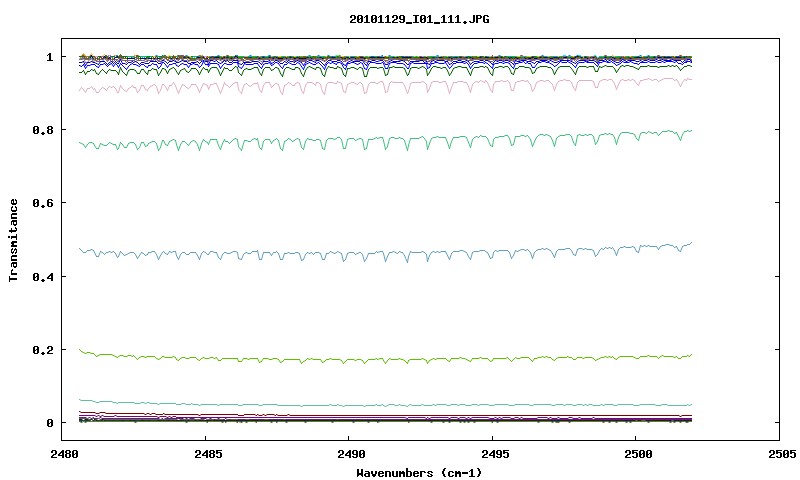
Task: Click the teal spectrum curve near 0.77
Action: click(x=385, y=141)
